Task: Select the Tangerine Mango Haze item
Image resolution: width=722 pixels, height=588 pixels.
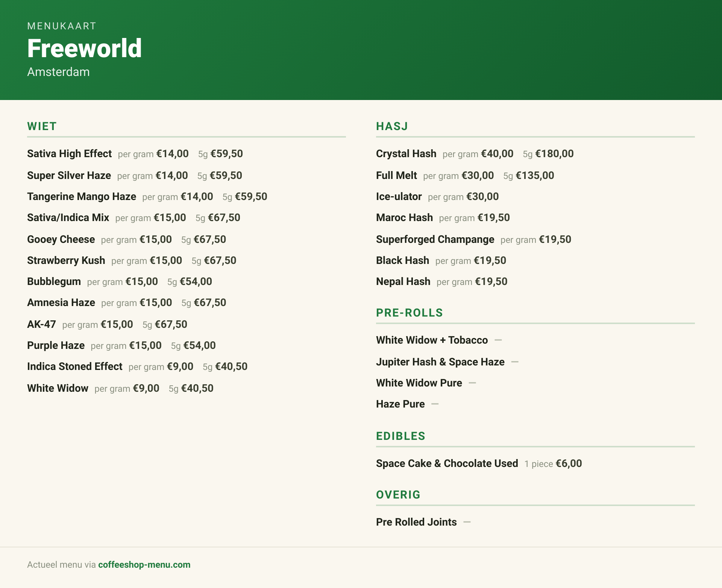Action: (82, 197)
